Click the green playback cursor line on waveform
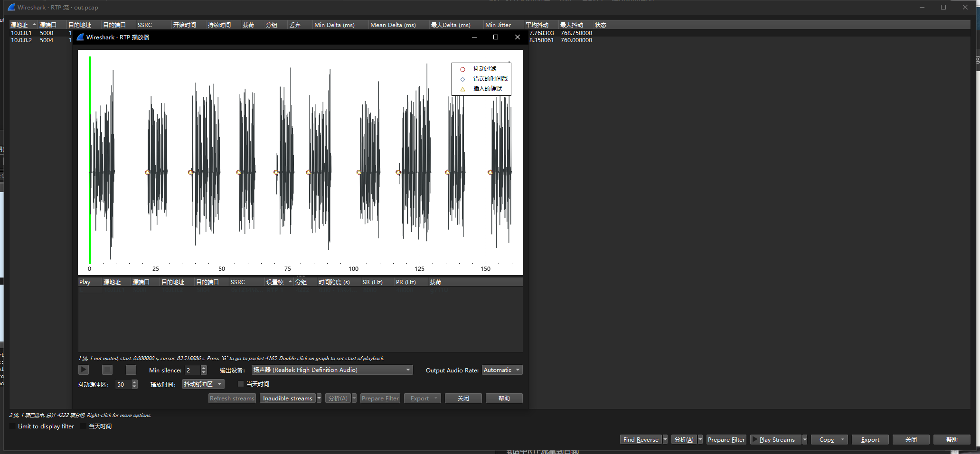980x454 pixels. [90, 161]
